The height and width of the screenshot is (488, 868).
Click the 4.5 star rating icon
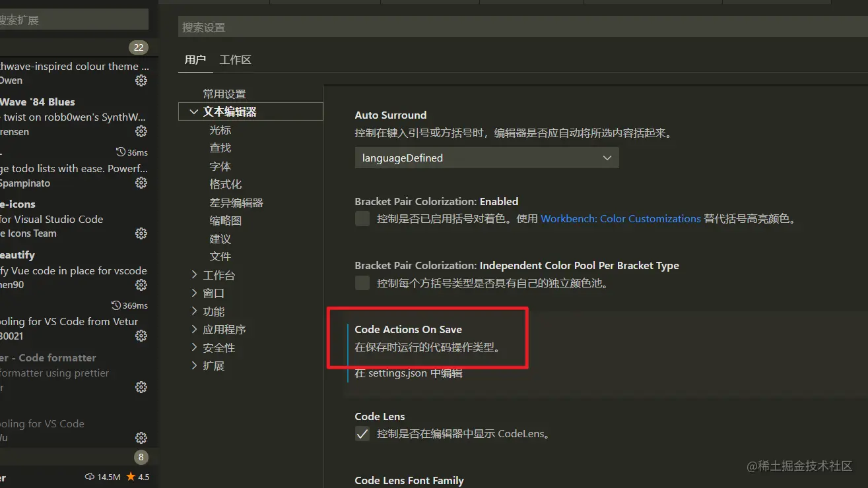tap(131, 476)
